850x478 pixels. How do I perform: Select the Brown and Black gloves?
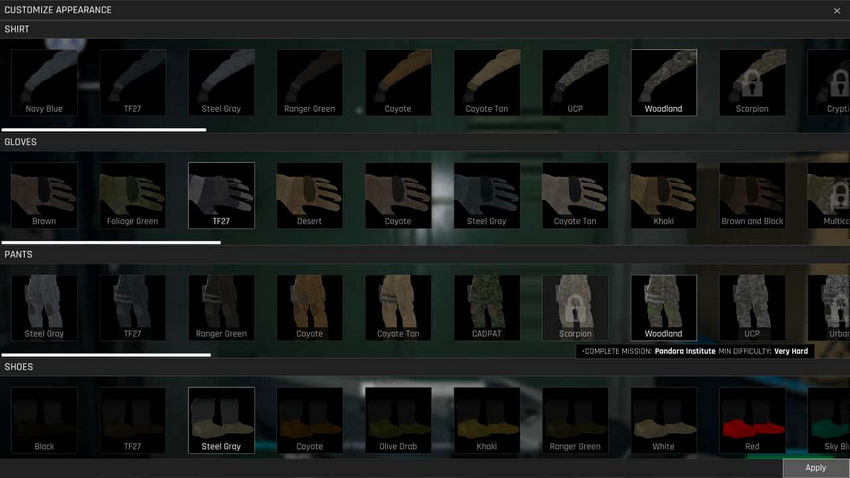[752, 196]
